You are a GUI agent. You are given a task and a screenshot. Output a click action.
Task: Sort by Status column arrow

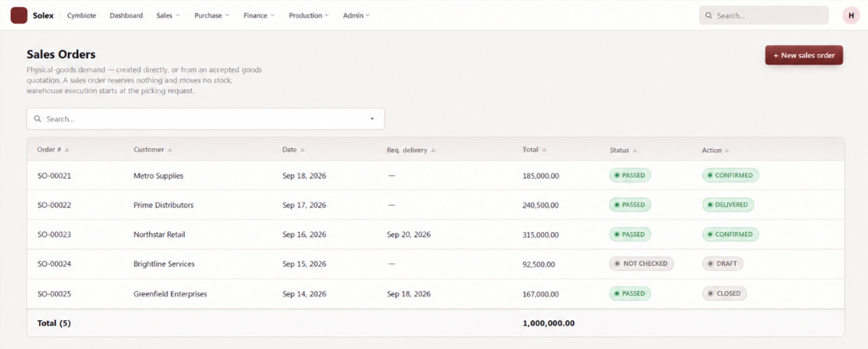coord(635,151)
